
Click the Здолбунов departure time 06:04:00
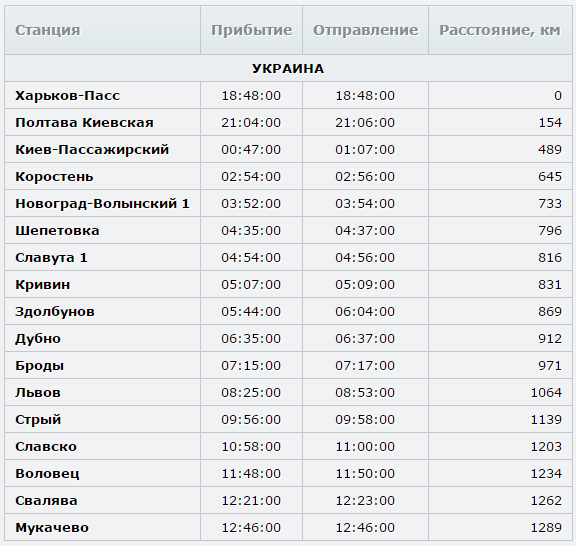click(365, 312)
